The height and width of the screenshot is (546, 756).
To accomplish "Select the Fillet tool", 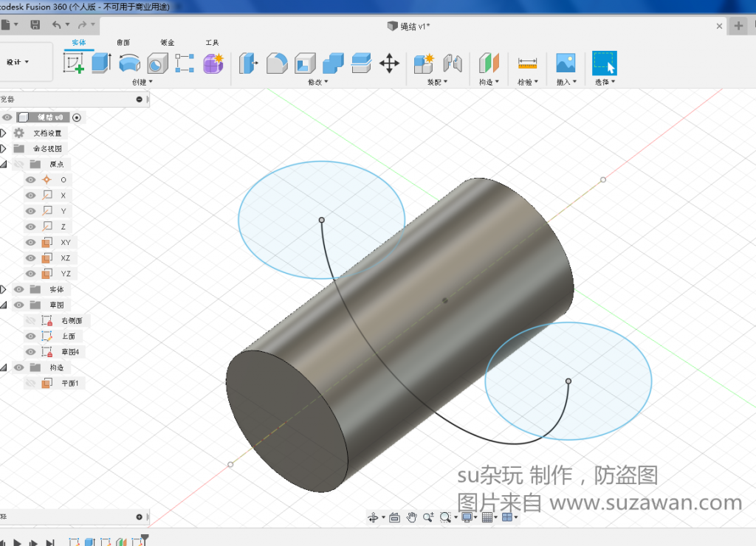I will pyautogui.click(x=277, y=63).
